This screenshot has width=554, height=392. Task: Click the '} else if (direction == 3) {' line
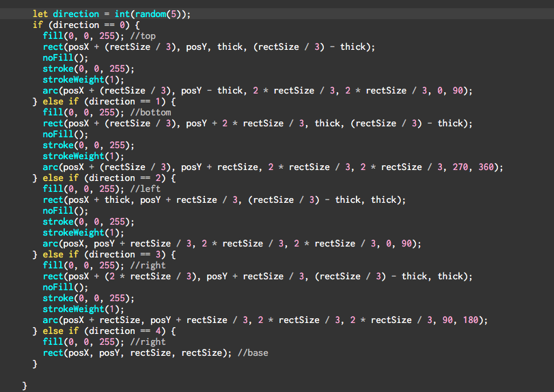(x=105, y=255)
